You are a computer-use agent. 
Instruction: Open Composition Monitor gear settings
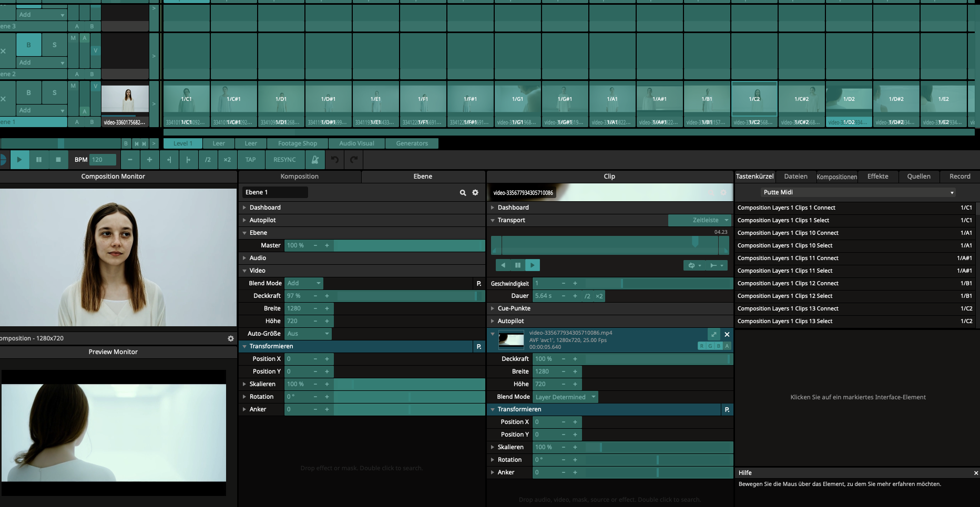point(230,339)
